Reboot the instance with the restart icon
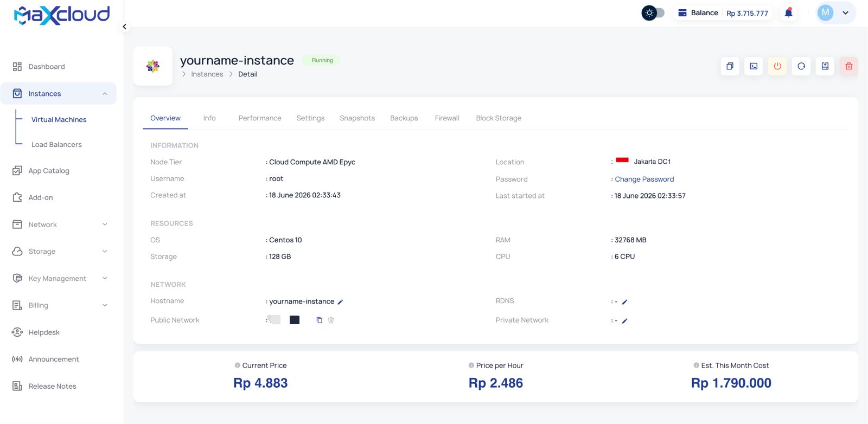868x424 pixels. click(801, 66)
